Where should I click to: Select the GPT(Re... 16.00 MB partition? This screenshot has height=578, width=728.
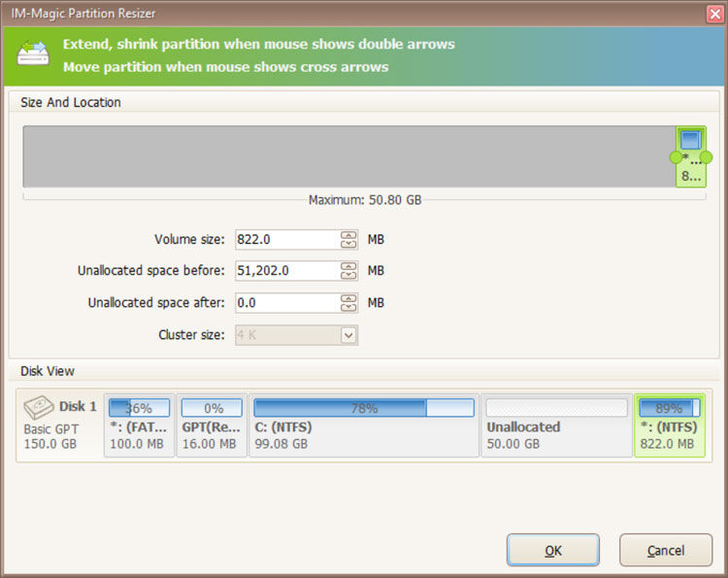(x=212, y=425)
